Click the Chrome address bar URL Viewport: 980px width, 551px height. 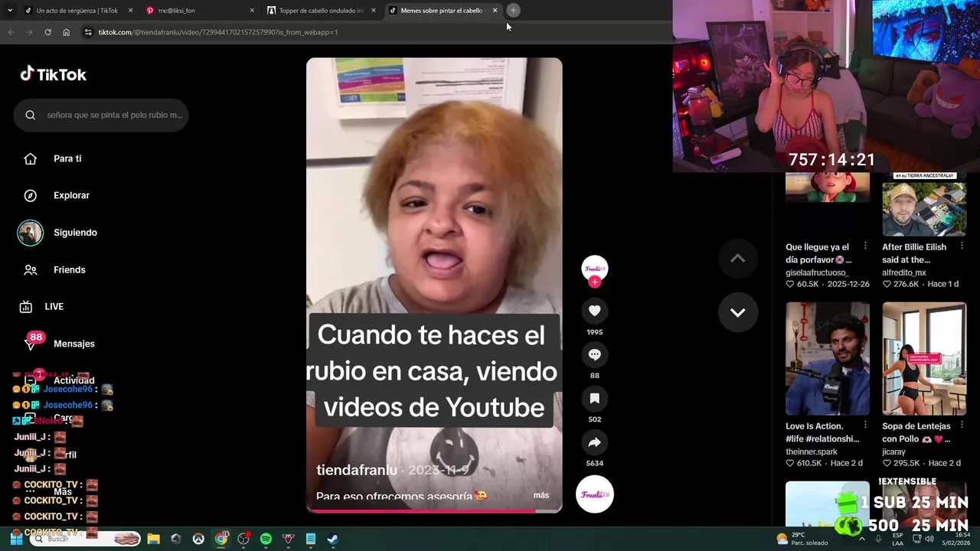coord(218,32)
